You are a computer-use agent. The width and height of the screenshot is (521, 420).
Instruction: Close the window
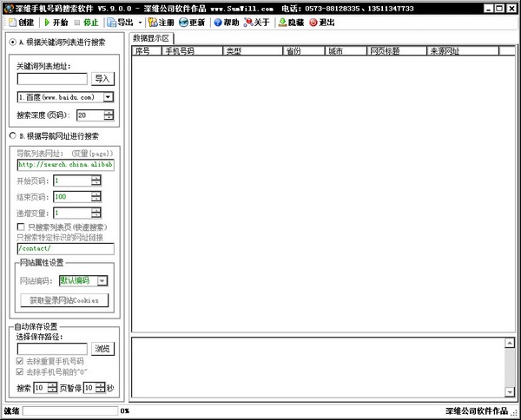[x=511, y=9]
